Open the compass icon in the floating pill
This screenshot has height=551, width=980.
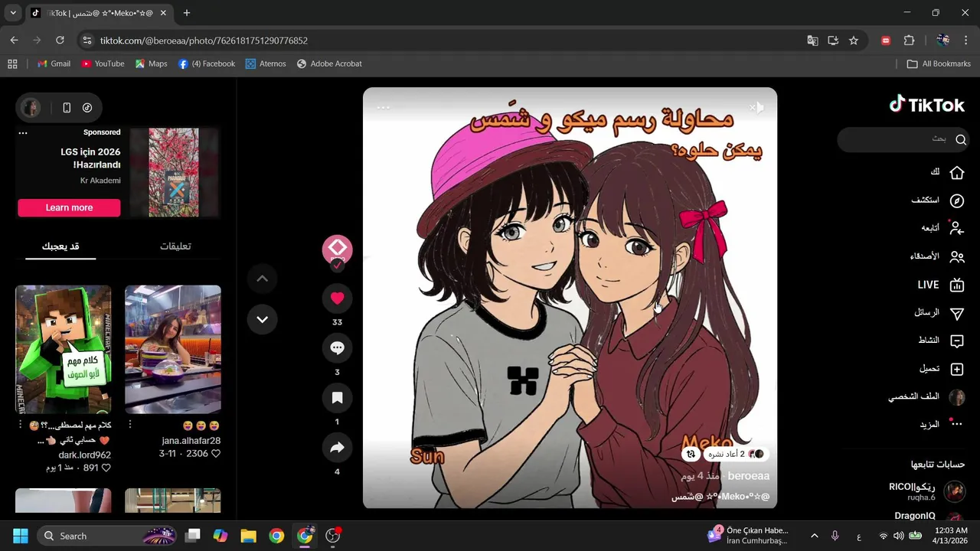coord(87,108)
